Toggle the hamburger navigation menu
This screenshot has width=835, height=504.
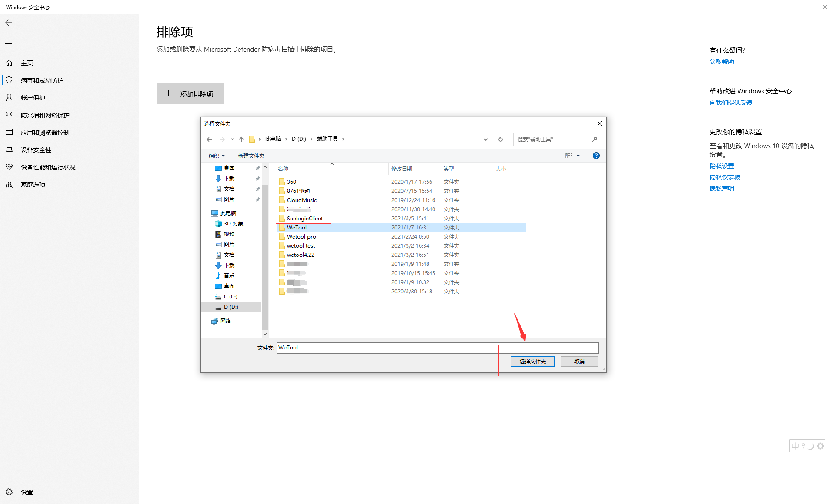[9, 42]
